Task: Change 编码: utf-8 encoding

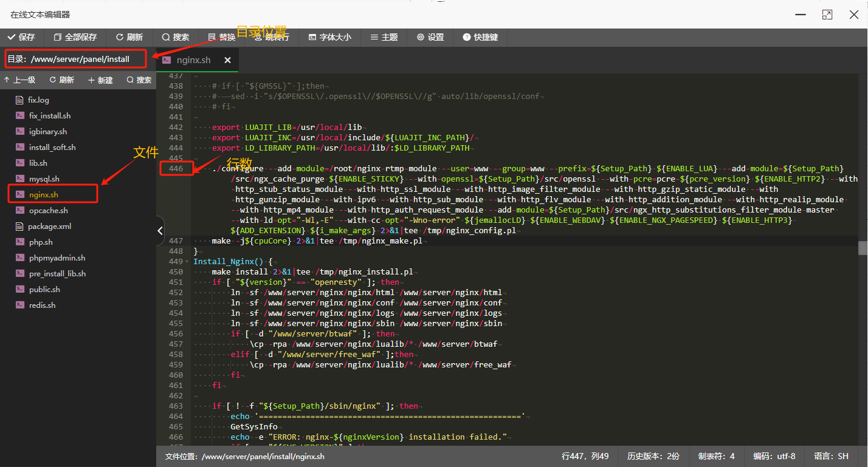Action: click(x=774, y=456)
